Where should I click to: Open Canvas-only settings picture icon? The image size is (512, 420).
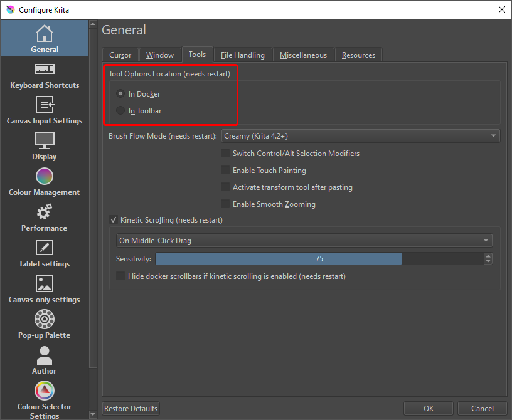pyautogui.click(x=45, y=283)
